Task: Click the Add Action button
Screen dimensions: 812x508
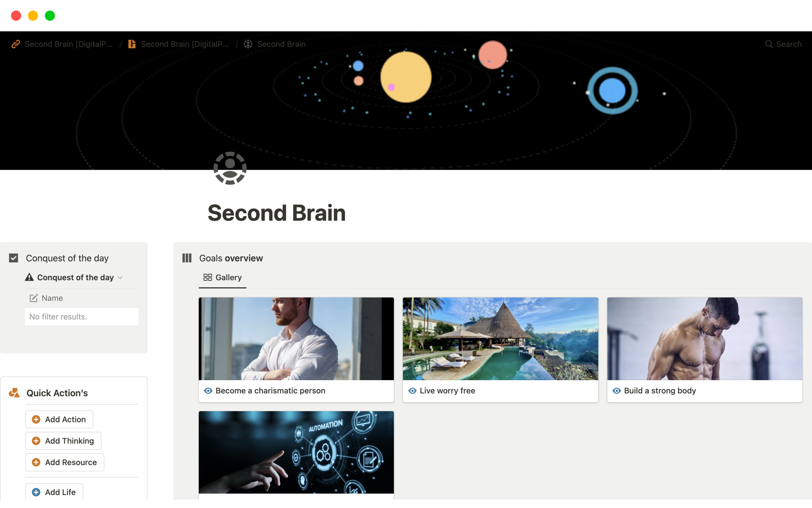Action: click(x=59, y=419)
